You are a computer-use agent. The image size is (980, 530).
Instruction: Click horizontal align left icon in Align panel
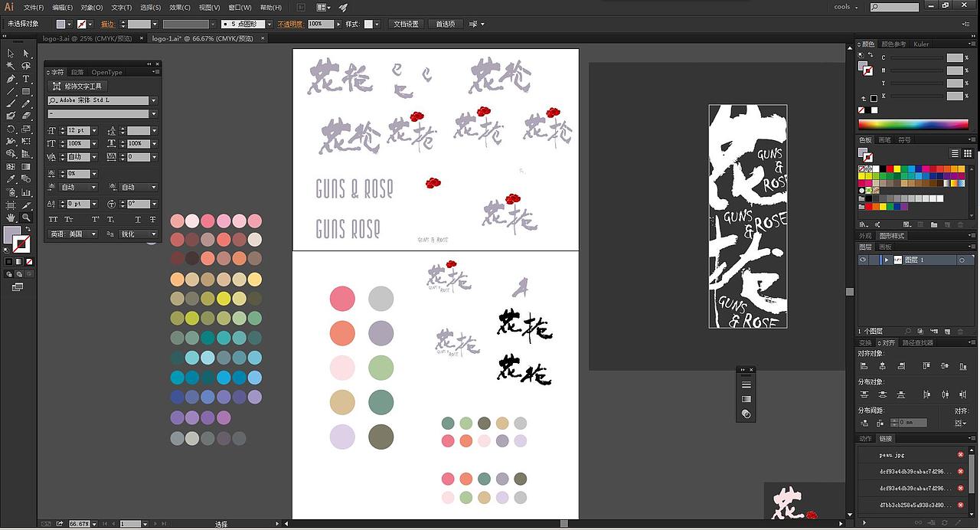pyautogui.click(x=865, y=367)
